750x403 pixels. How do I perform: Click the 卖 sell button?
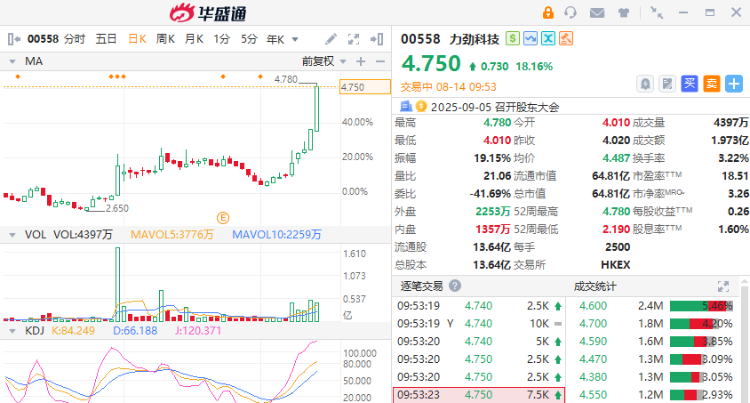(x=711, y=84)
